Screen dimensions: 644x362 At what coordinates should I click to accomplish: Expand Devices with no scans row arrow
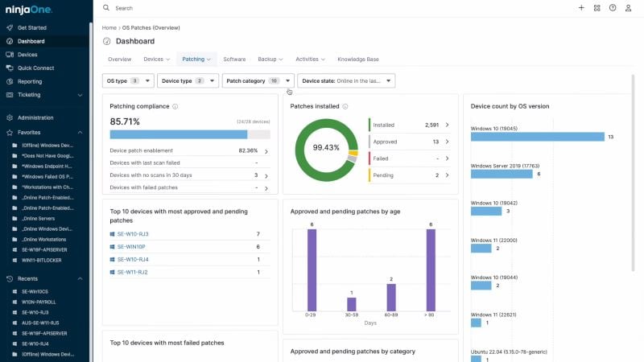tap(266, 176)
